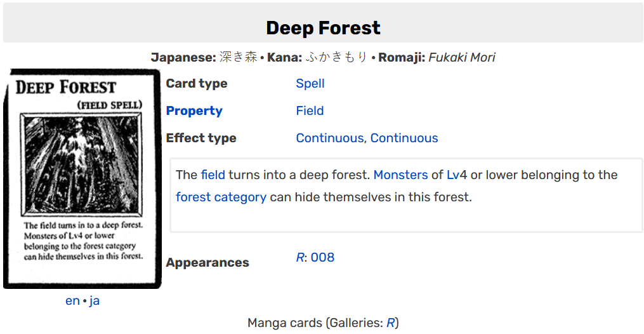Image resolution: width=644 pixels, height=334 pixels.
Task: Open the Deep Forest card image
Action: pyautogui.click(x=82, y=178)
